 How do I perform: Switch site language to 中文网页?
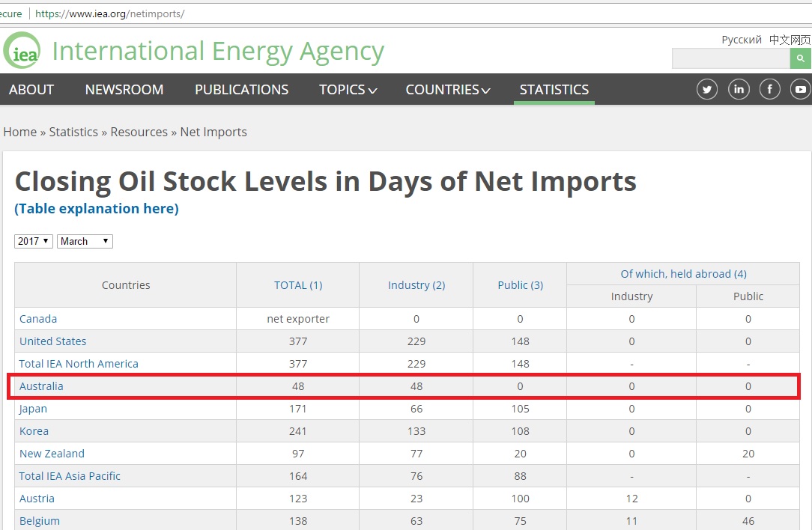(x=790, y=40)
